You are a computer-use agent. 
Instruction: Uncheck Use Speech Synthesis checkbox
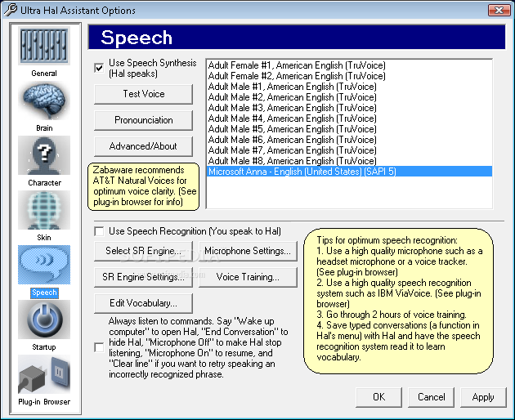coord(99,68)
